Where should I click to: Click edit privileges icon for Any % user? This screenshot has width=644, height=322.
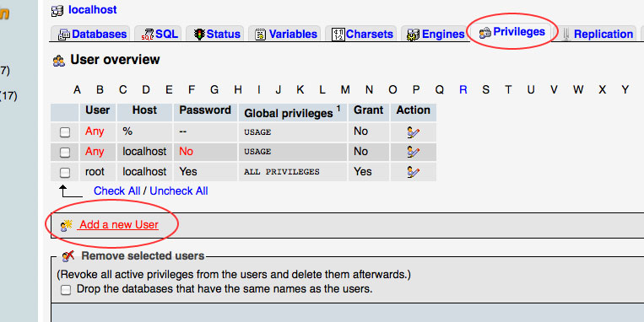pos(413,132)
